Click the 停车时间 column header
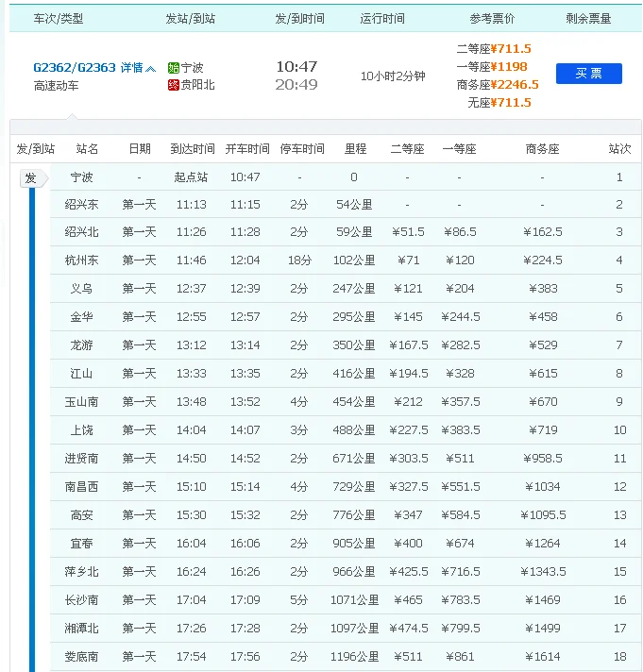This screenshot has width=643, height=672. tap(302, 149)
